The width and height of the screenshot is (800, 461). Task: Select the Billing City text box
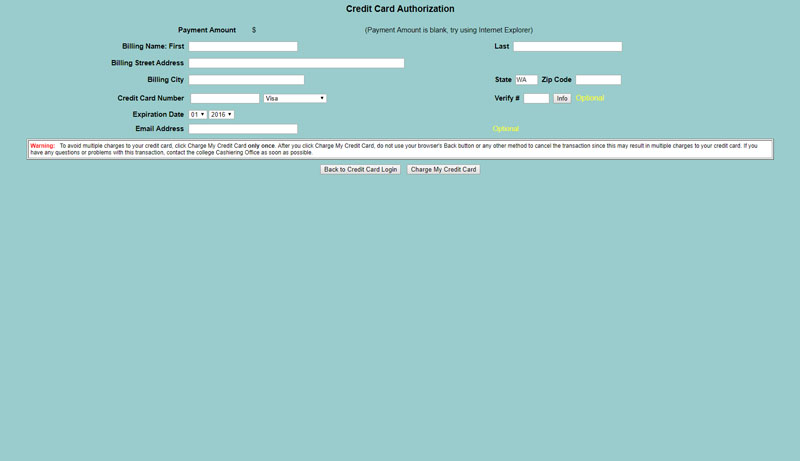click(246, 80)
